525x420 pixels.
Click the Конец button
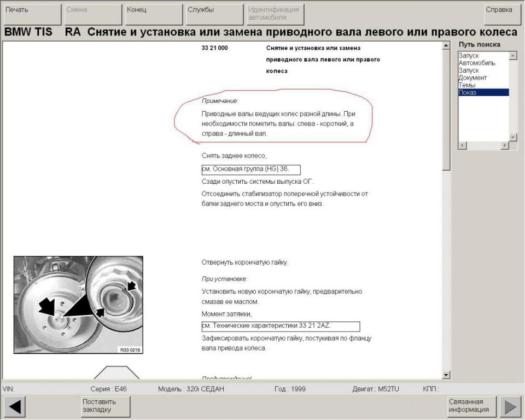tap(154, 14)
